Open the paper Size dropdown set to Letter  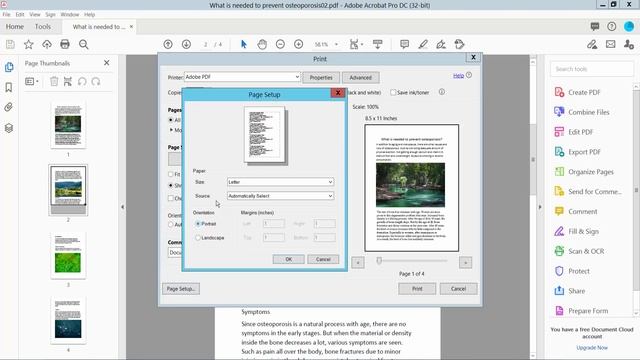tap(280, 182)
